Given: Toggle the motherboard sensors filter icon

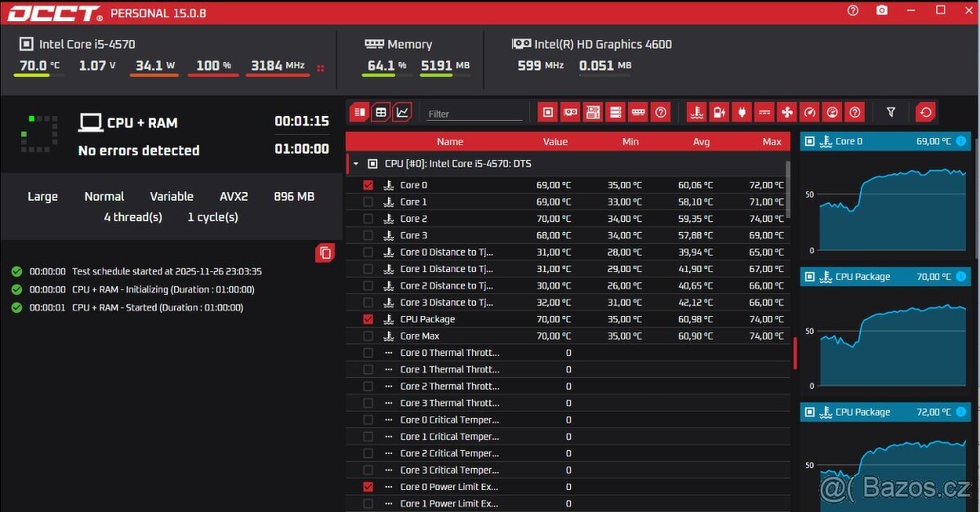Looking at the screenshot, I should pyautogui.click(x=593, y=112).
